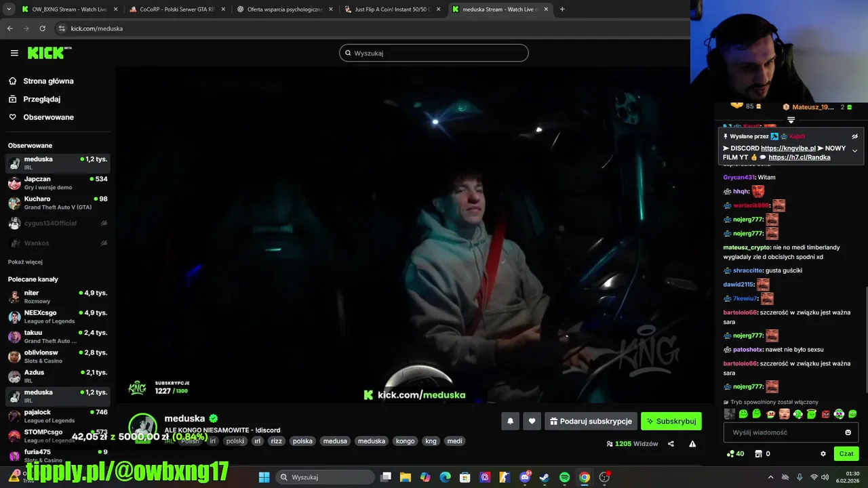868x488 pixels.
Task: Open the Windows Start menu
Action: pos(264,477)
